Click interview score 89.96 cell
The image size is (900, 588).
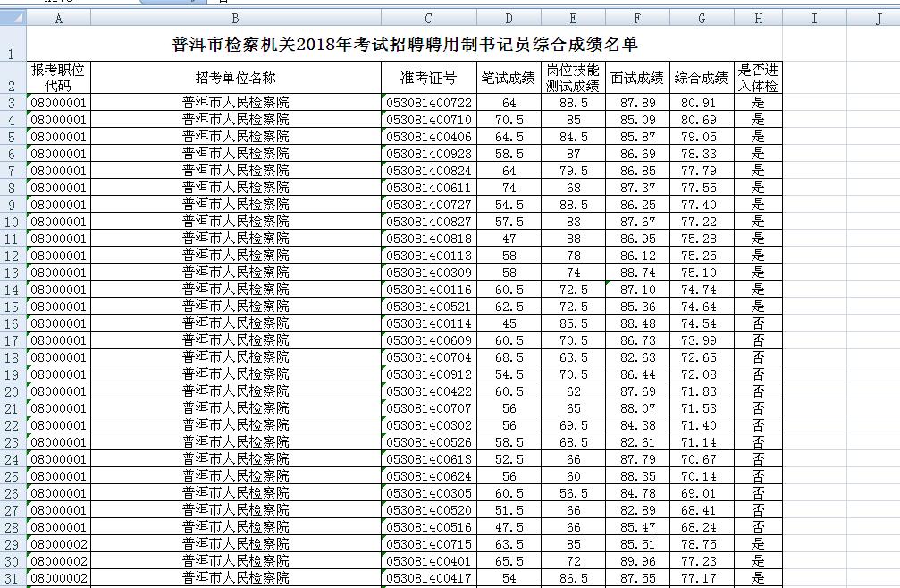pyautogui.click(x=637, y=561)
